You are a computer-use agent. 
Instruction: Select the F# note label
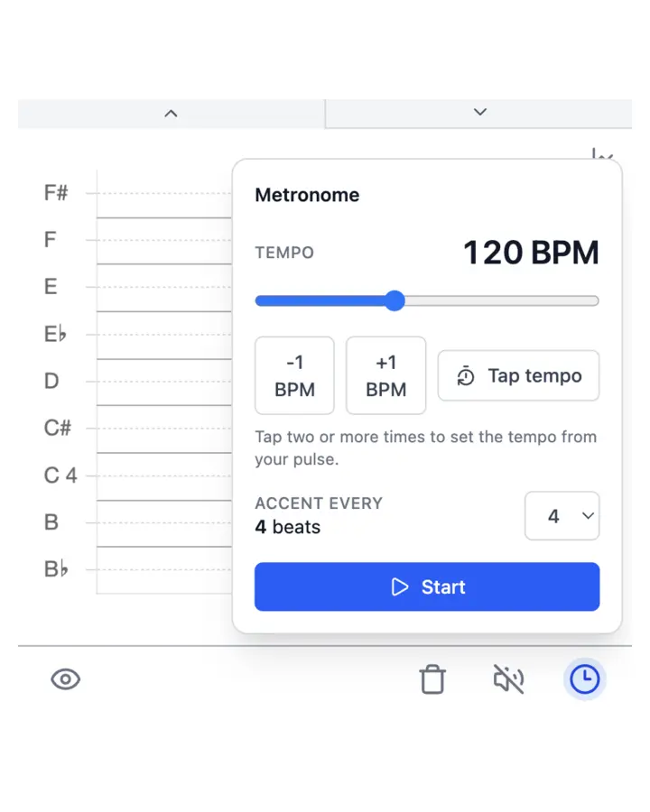click(55, 192)
